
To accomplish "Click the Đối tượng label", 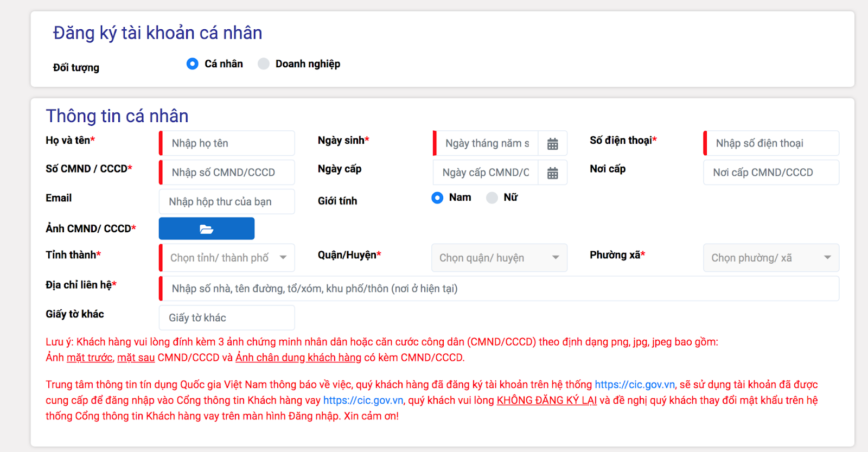I will coord(76,68).
